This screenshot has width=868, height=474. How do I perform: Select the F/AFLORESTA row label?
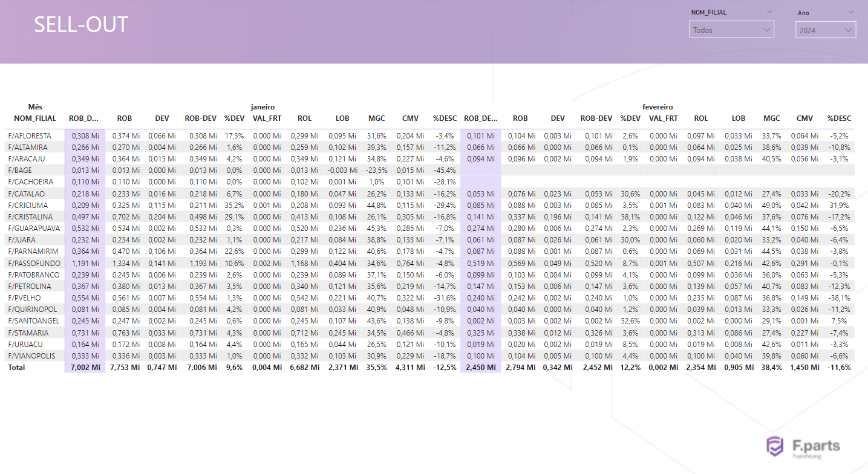coord(30,136)
